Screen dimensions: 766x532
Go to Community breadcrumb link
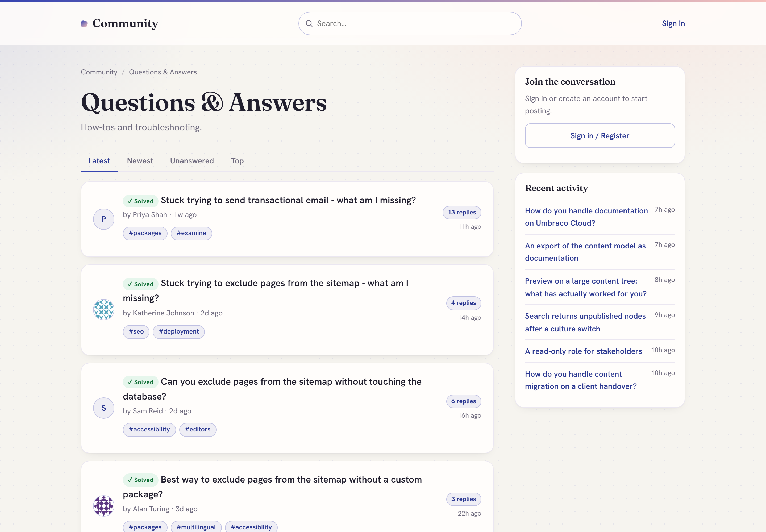click(99, 72)
